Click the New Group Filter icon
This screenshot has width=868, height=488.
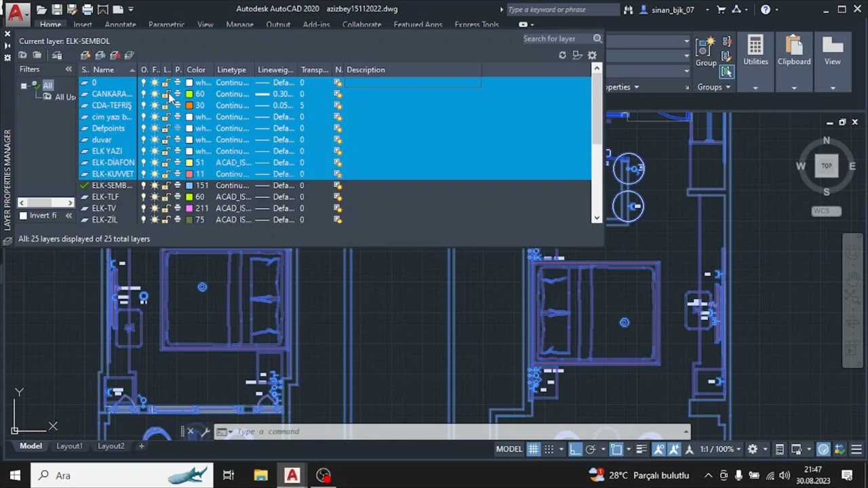37,55
